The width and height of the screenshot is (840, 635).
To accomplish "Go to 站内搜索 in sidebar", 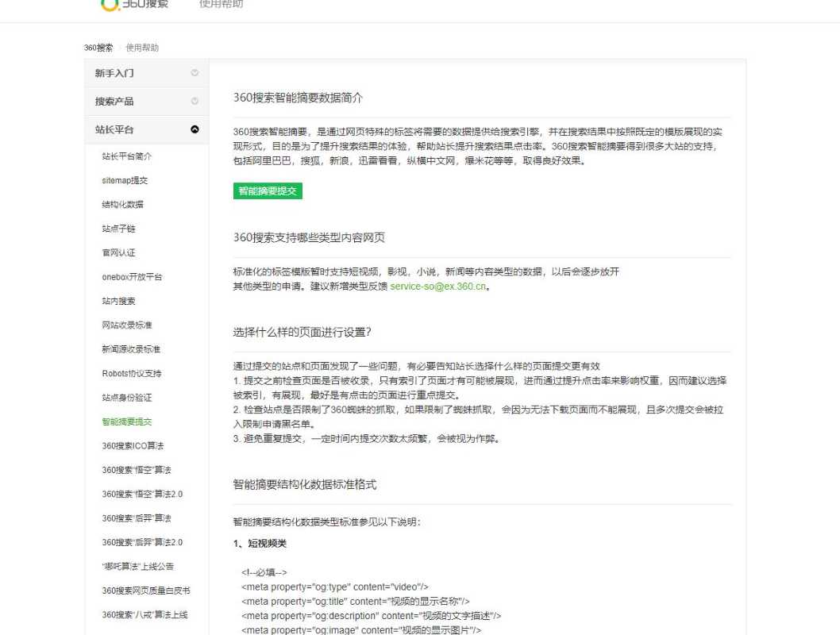I will point(118,301).
